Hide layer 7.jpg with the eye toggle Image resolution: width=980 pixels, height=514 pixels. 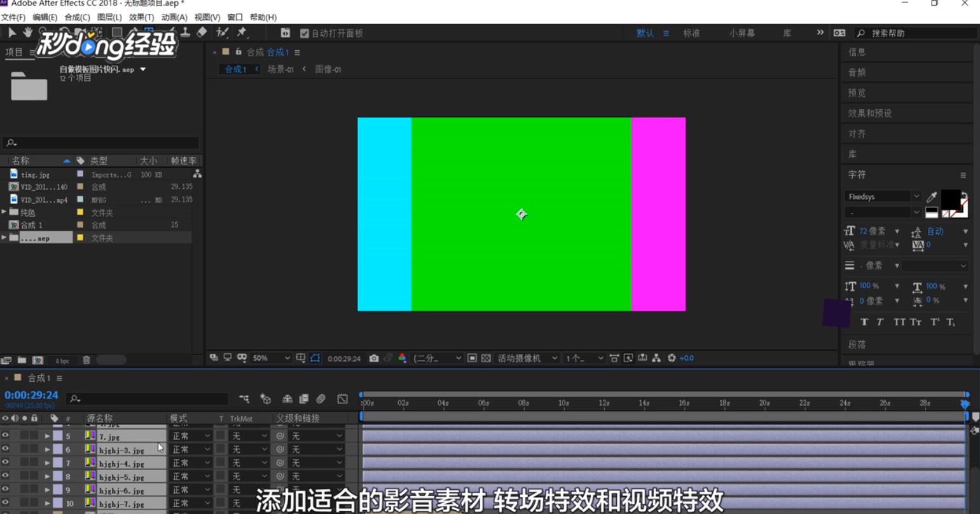tap(5, 436)
